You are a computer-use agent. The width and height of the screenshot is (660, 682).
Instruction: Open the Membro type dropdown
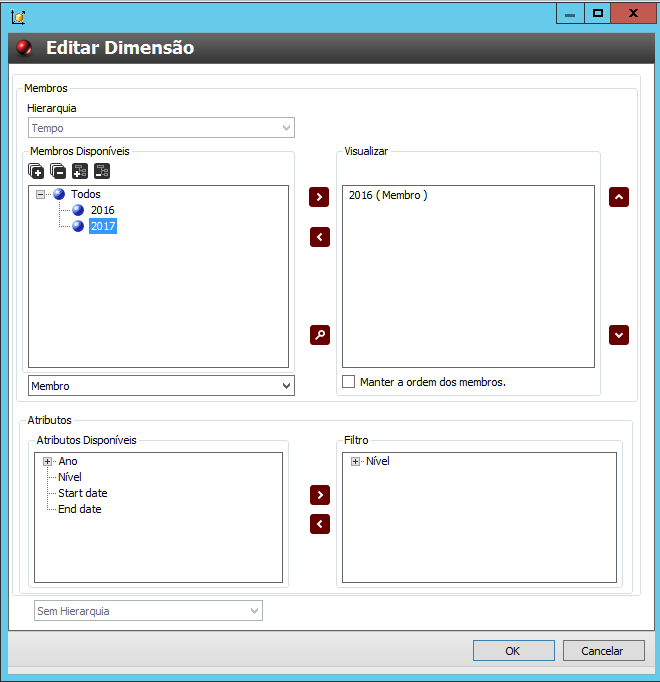tap(161, 386)
